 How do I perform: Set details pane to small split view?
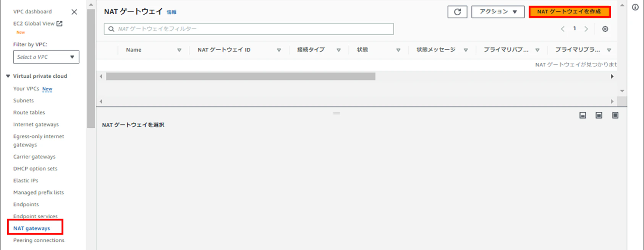coord(583,115)
